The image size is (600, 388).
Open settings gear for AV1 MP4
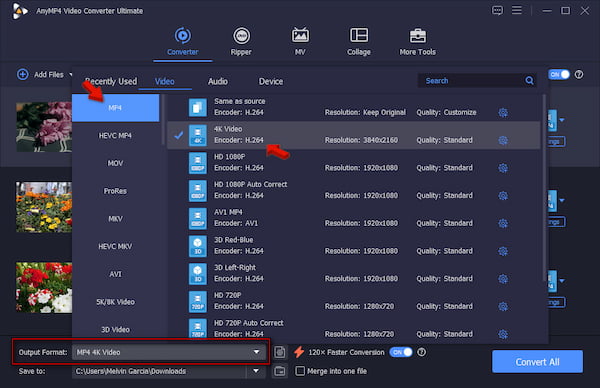(x=503, y=223)
